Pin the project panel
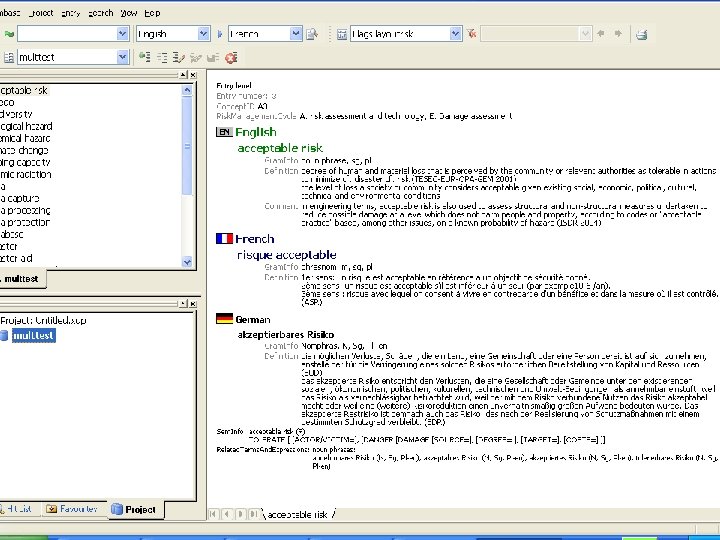The width and height of the screenshot is (720, 540). (183, 304)
